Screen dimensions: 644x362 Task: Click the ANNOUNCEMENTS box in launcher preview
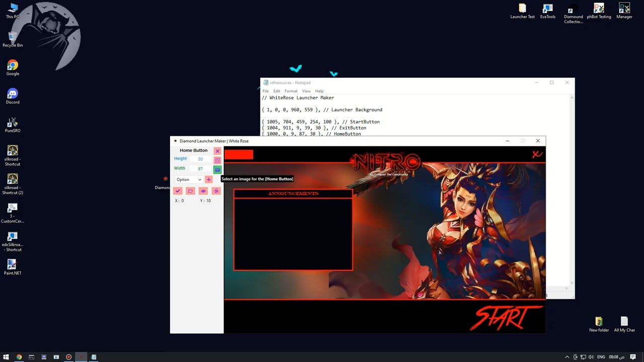click(293, 230)
